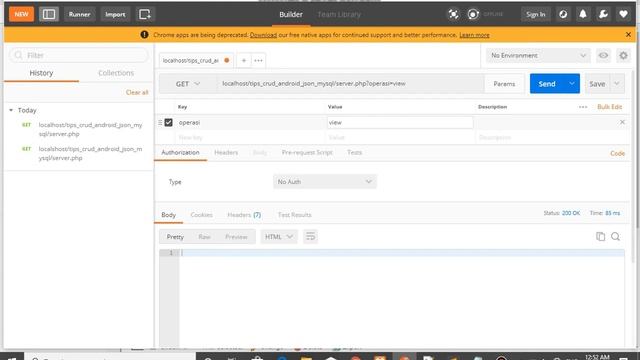The image size is (640, 360).
Task: Open settings wrench icon
Action: 603,14
